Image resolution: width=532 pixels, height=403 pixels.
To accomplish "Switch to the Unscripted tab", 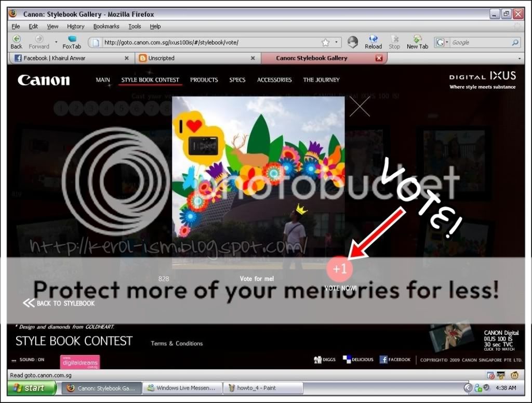I will pos(198,58).
